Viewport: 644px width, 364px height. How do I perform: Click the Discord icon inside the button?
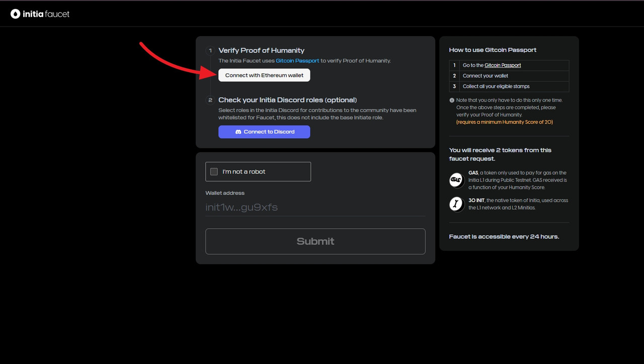point(238,132)
